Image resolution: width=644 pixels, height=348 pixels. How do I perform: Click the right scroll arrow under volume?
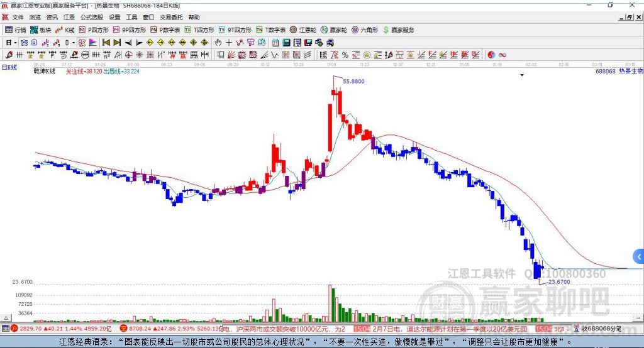click(x=639, y=318)
